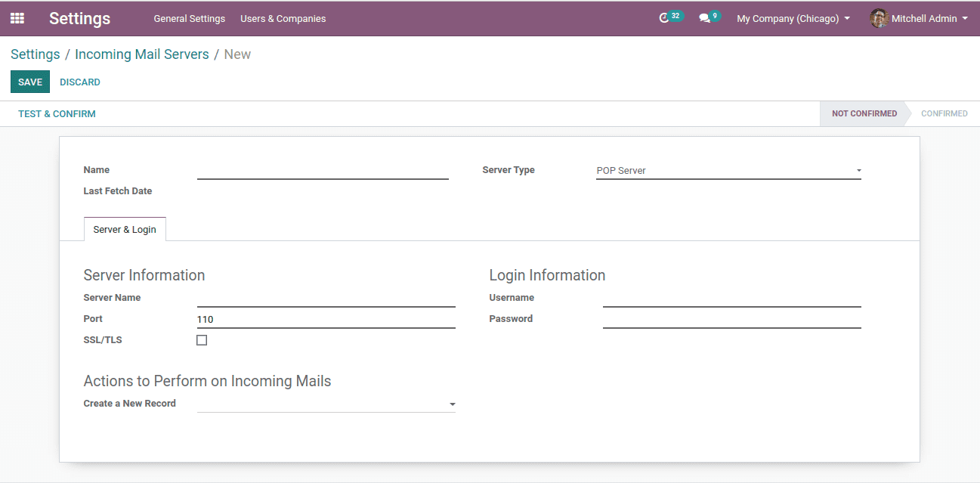Go to Settings breadcrumb link
This screenshot has height=483, width=980.
pyautogui.click(x=36, y=54)
